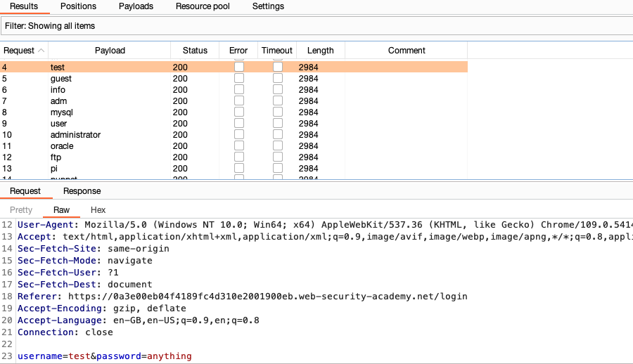Select the 'administrator' payload row
The height and width of the screenshot is (364, 633).
click(234, 135)
